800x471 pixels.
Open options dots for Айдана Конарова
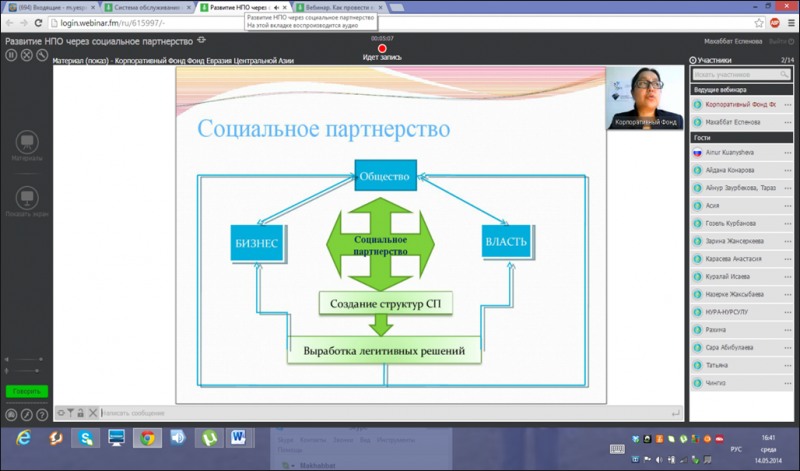pos(788,170)
